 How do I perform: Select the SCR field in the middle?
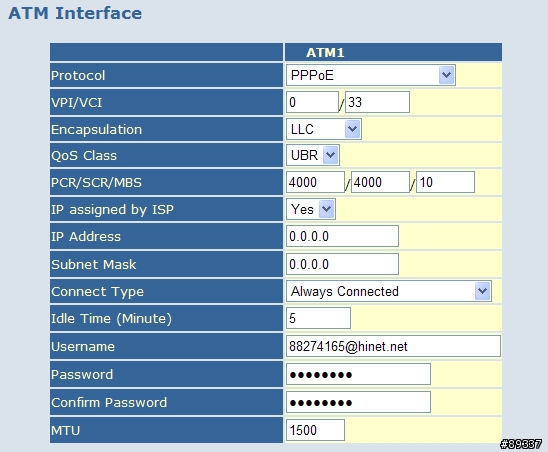click(380, 182)
